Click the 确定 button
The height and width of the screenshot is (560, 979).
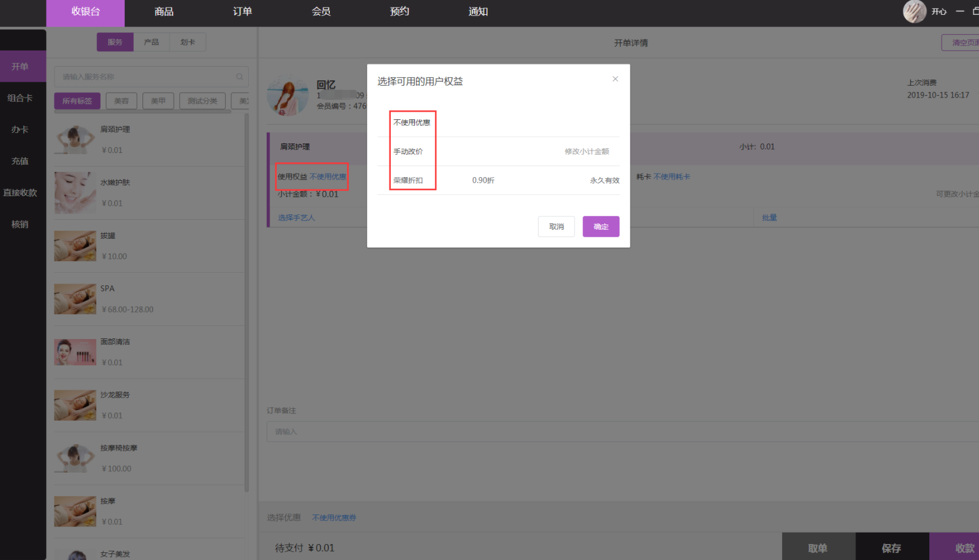coord(601,226)
